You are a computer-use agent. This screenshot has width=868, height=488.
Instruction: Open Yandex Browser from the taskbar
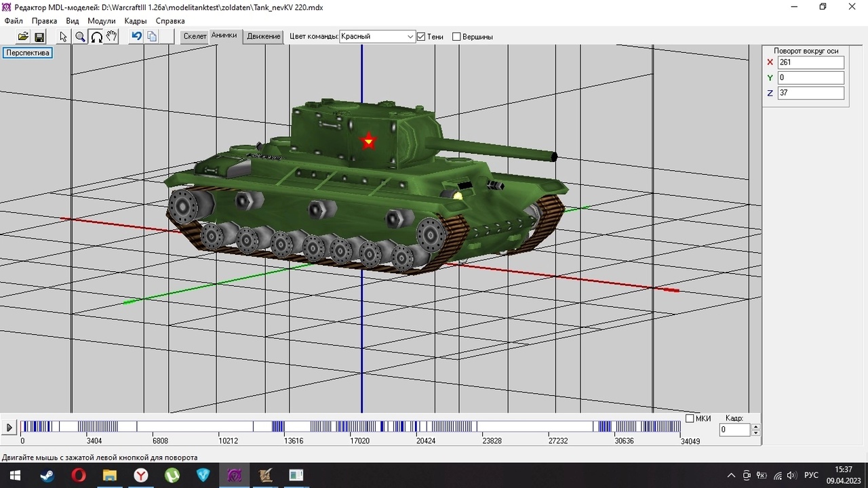(x=141, y=476)
